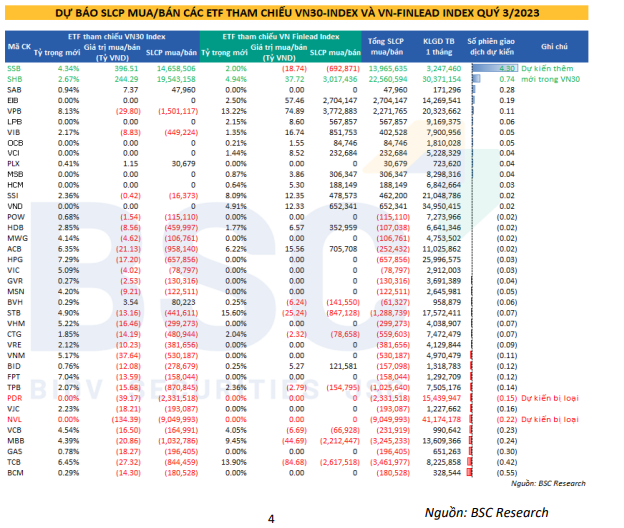Select the POW ticker cell
Image resolution: width=624 pixels, height=528 pixels.
coord(16,217)
